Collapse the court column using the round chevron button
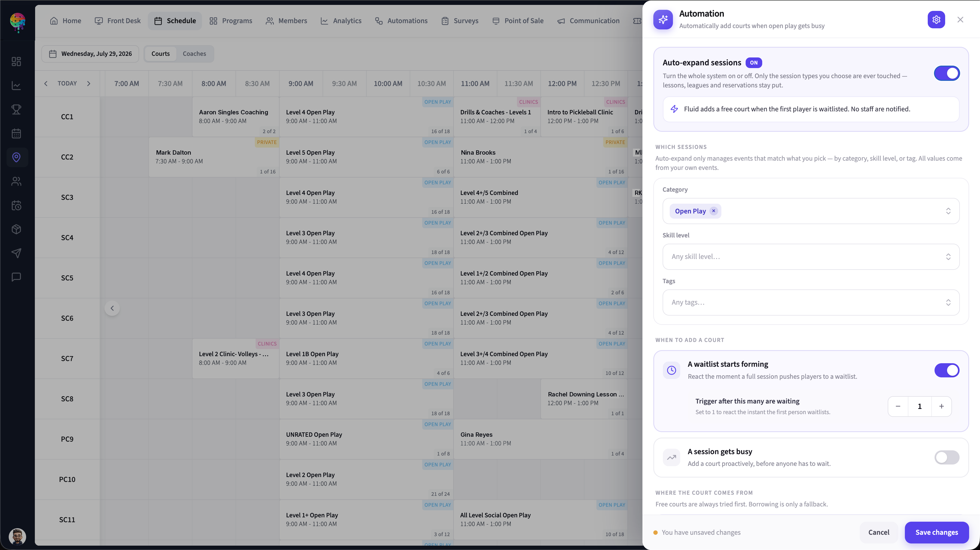The height and width of the screenshot is (550, 980). pyautogui.click(x=112, y=308)
